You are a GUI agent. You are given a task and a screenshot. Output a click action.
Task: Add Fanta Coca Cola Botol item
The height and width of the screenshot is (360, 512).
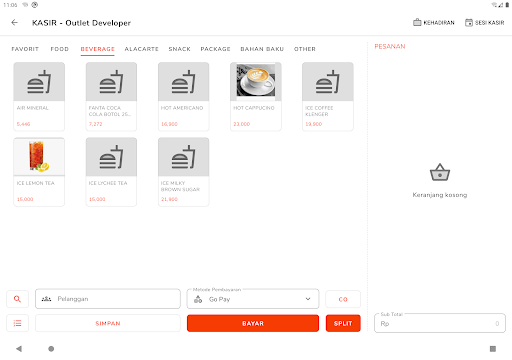pos(111,96)
